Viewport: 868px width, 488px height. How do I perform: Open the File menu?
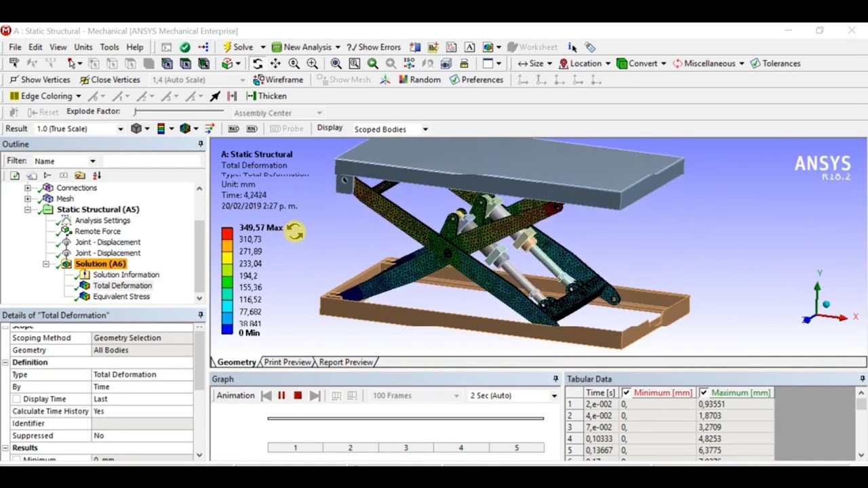tap(15, 47)
